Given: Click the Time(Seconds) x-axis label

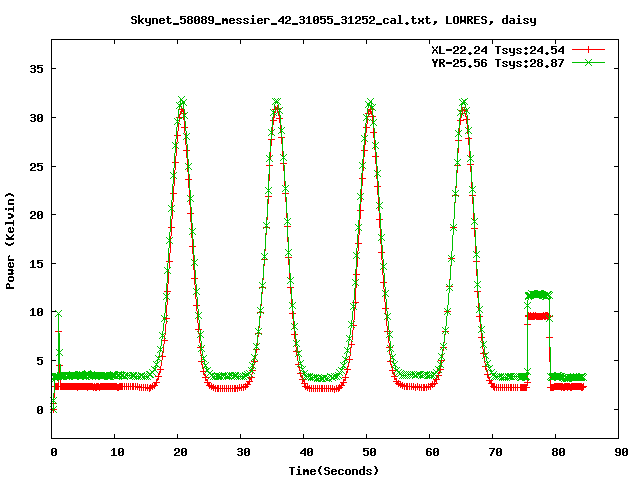Looking at the screenshot, I should [x=334, y=471].
